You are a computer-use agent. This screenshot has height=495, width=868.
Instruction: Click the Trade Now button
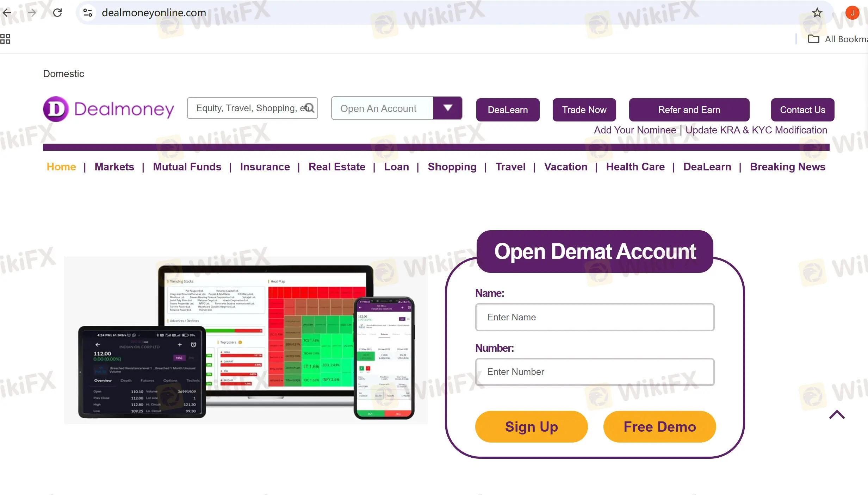(584, 109)
